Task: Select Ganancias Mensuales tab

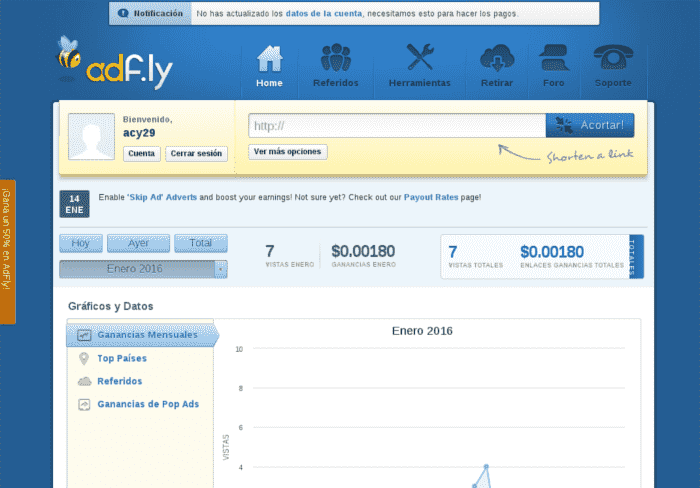Action: click(142, 335)
